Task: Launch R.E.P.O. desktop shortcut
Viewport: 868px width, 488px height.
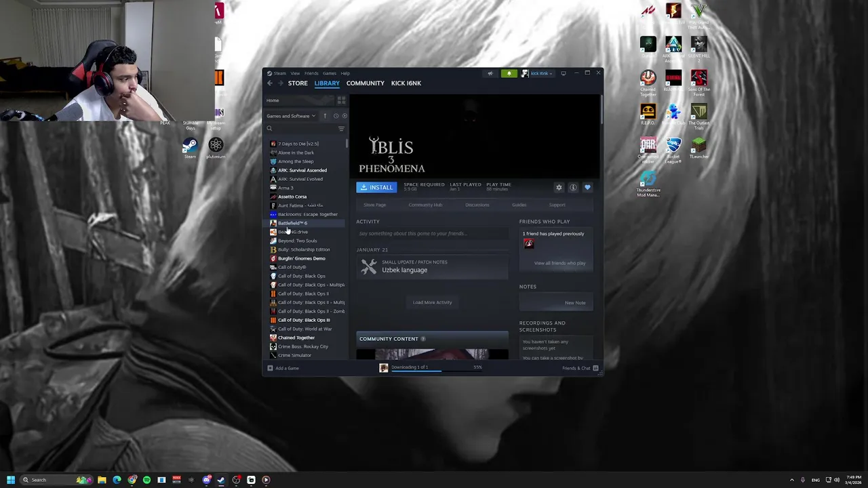Action: click(648, 115)
